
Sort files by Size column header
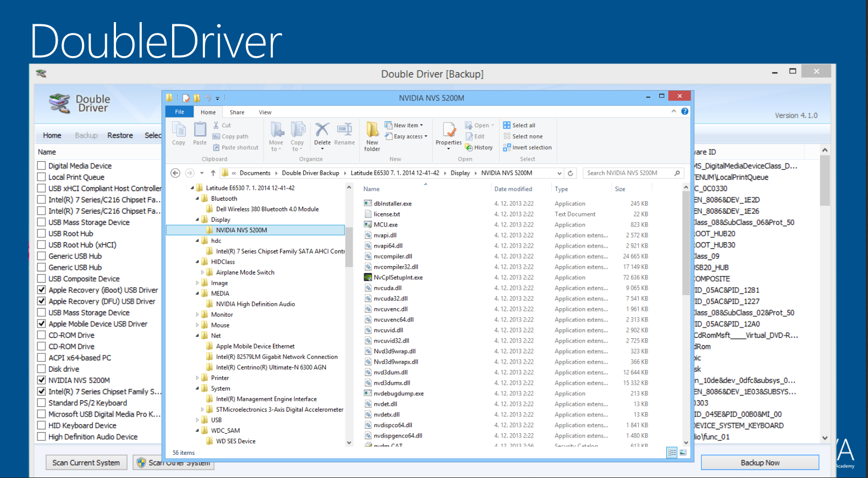[620, 189]
